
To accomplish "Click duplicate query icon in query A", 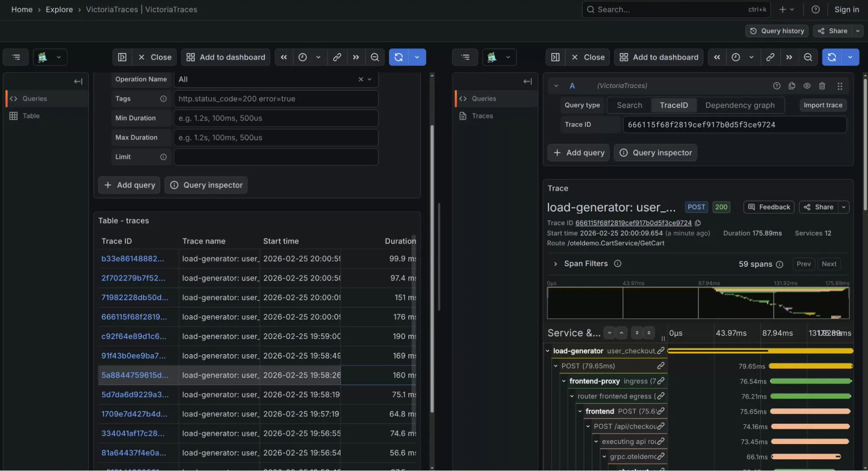I will click(792, 86).
